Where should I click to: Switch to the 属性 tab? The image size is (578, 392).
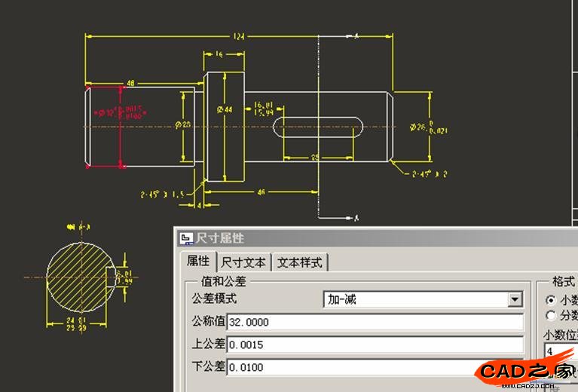(x=197, y=261)
